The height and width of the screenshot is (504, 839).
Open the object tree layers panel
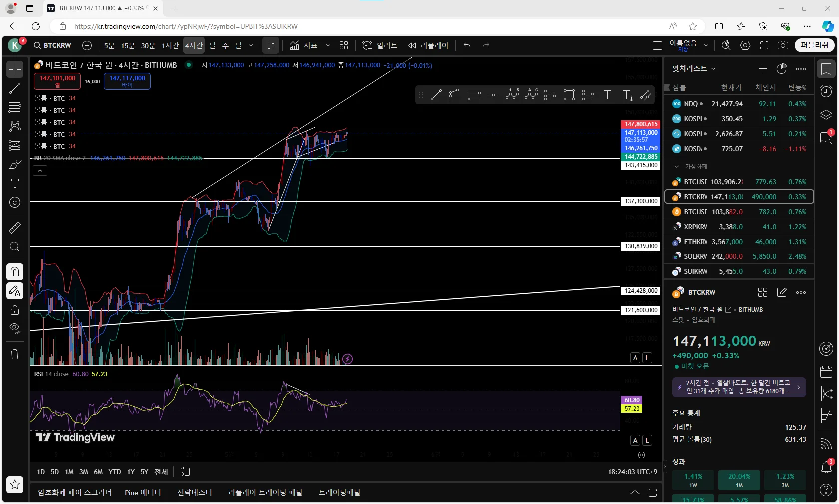[x=826, y=114]
